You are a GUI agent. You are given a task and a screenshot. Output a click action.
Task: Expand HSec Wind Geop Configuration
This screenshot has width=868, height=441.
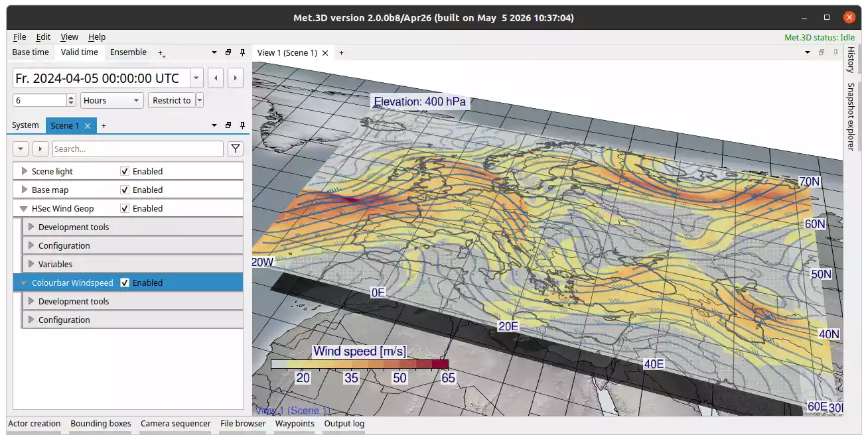tap(31, 245)
